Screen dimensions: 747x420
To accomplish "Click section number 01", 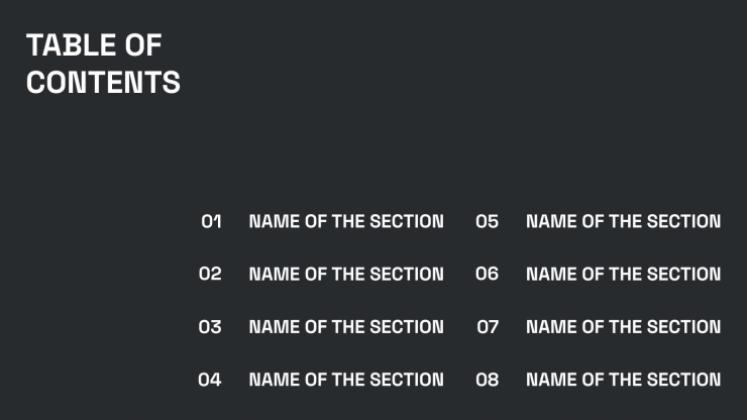I will click(x=211, y=221).
